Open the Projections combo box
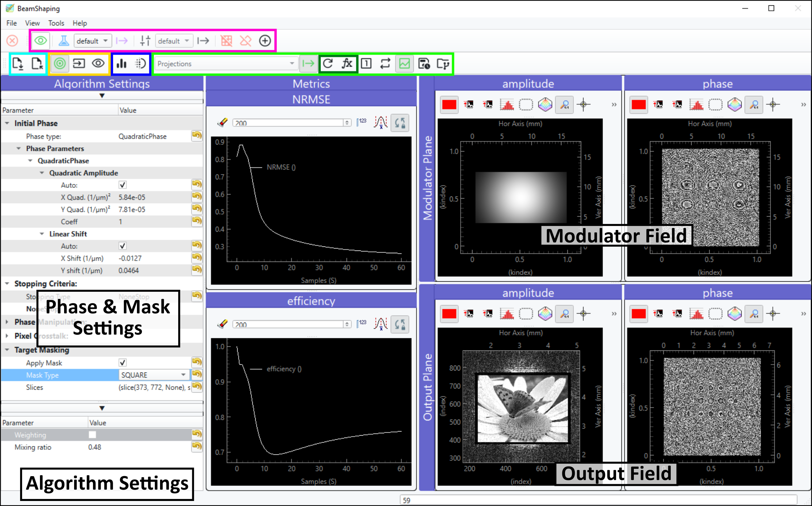The width and height of the screenshot is (812, 506). 226,63
